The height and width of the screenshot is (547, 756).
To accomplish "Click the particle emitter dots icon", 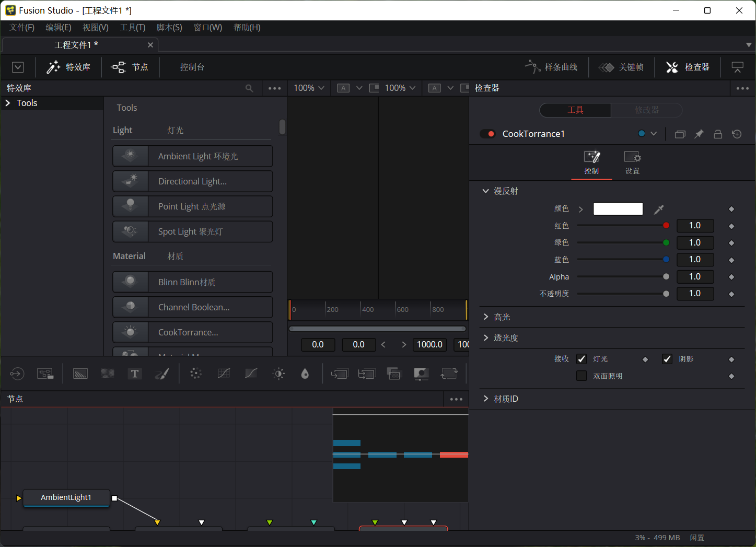I will click(x=196, y=374).
